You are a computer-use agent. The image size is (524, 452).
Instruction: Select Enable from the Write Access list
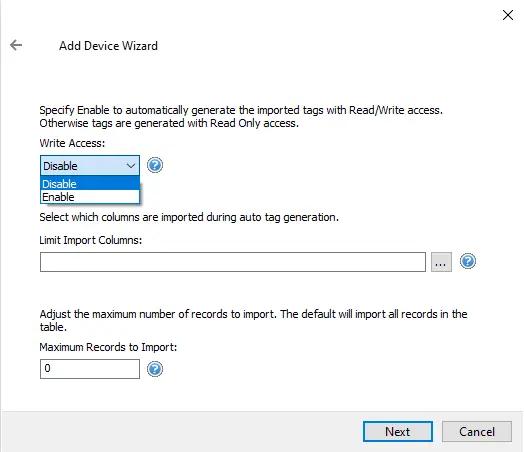90,197
